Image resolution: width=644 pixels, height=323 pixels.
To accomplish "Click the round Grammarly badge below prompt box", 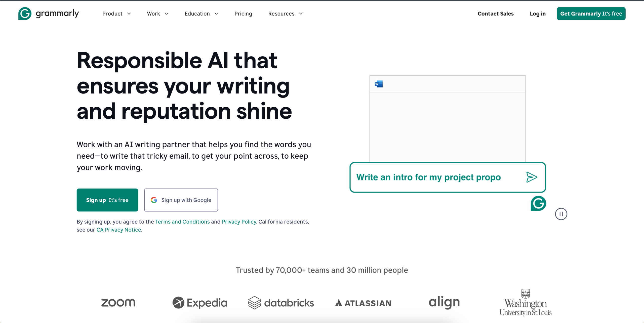I will [x=538, y=203].
